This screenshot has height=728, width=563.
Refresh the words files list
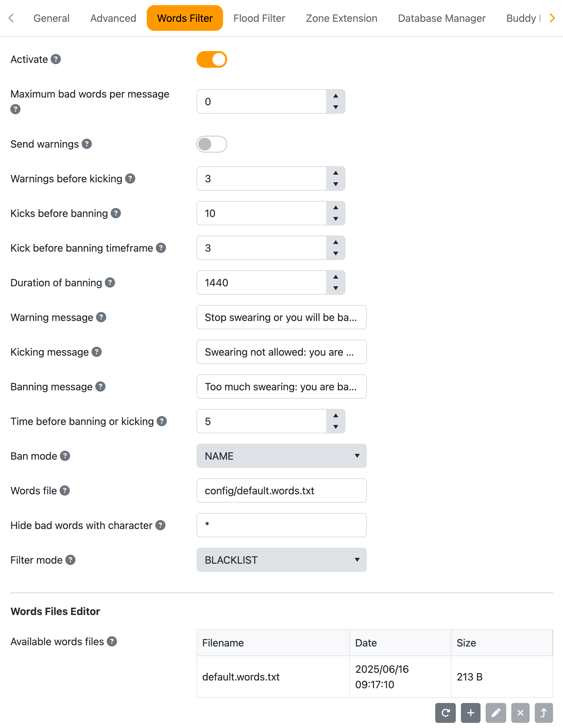(445, 713)
